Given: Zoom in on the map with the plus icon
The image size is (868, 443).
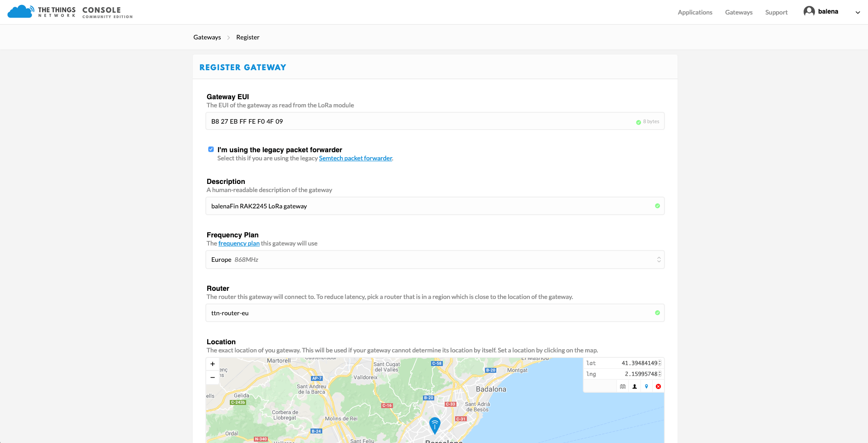Looking at the screenshot, I should click(x=212, y=364).
